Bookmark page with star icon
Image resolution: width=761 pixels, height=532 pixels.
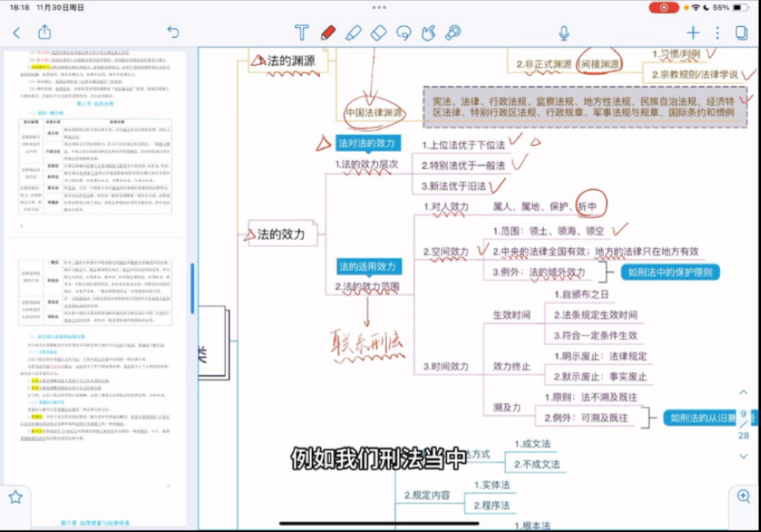point(15,497)
